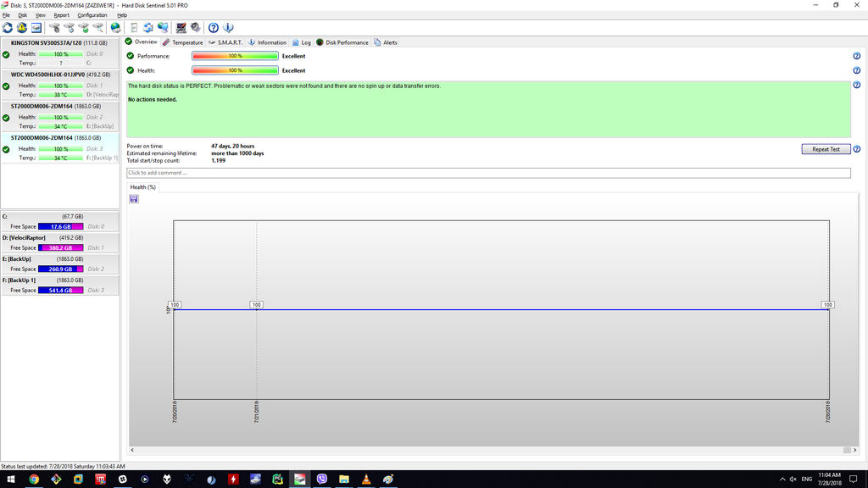This screenshot has height=488, width=868.
Task: Switch to the Log tab
Action: pos(302,42)
